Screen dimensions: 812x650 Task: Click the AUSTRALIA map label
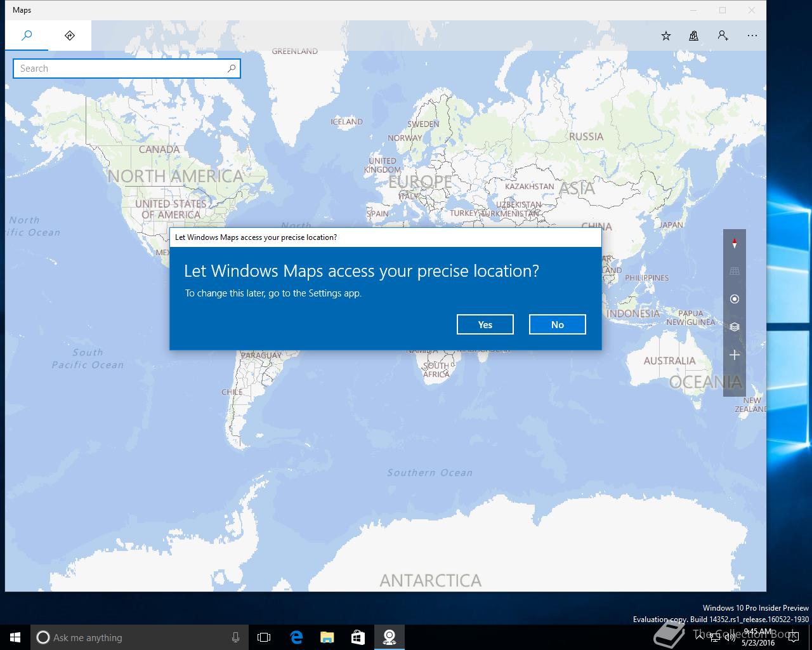(x=670, y=361)
